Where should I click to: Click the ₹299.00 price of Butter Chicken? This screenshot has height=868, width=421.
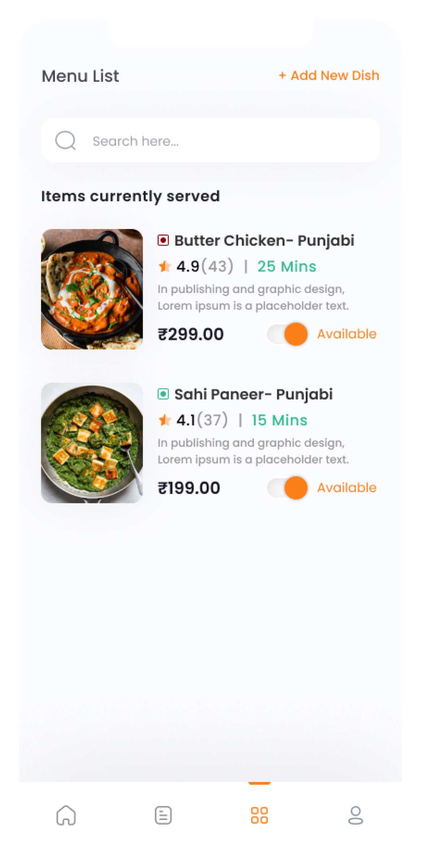(x=191, y=334)
